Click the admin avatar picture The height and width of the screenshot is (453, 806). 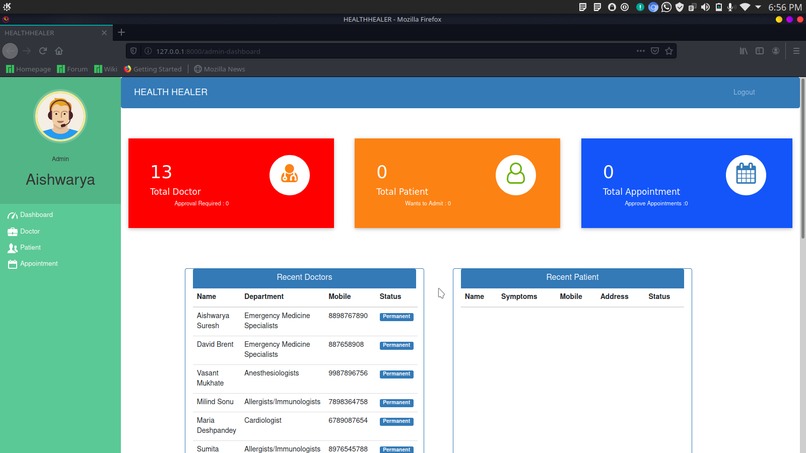(x=60, y=116)
